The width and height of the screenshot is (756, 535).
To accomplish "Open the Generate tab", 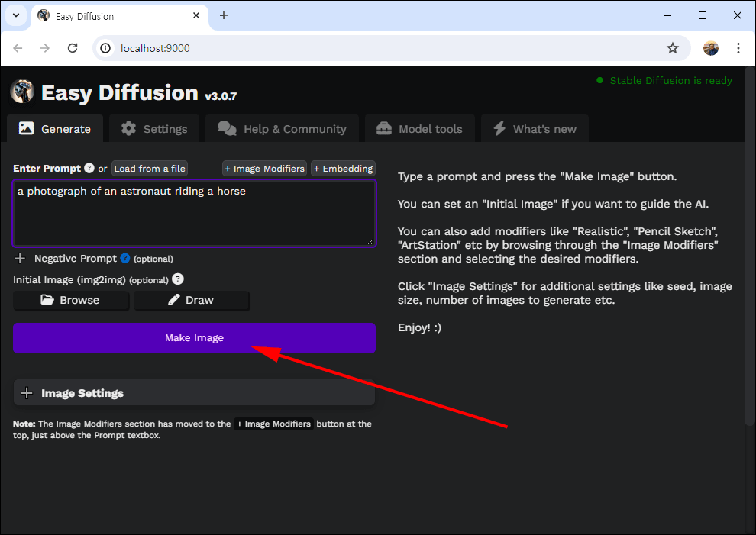I will coord(55,129).
